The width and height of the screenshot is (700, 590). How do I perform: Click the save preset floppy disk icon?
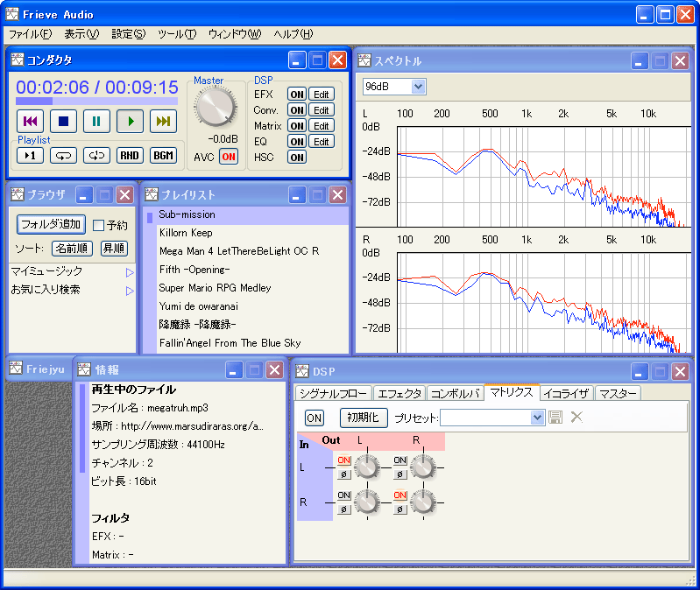tap(555, 418)
